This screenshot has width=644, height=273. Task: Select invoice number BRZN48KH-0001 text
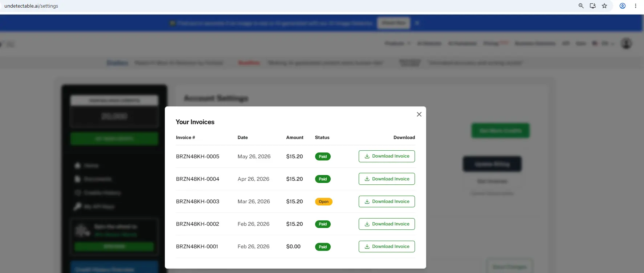tap(197, 246)
